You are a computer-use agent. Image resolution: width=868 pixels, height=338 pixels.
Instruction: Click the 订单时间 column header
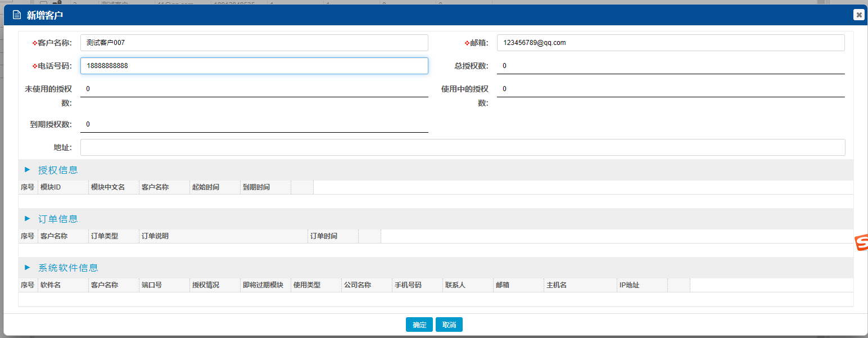332,236
